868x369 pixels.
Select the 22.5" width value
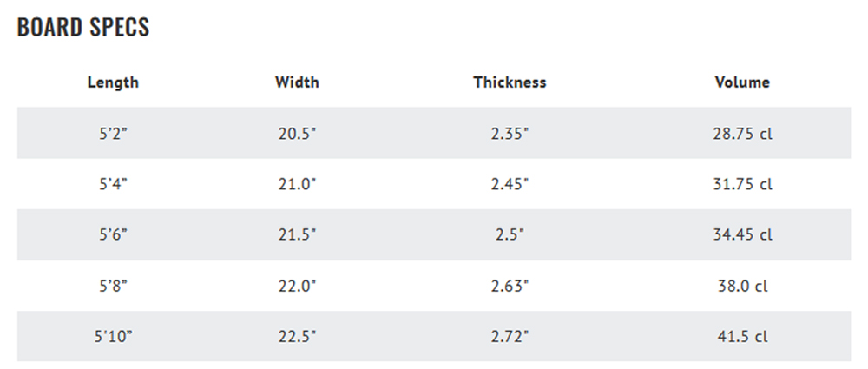[x=297, y=336]
